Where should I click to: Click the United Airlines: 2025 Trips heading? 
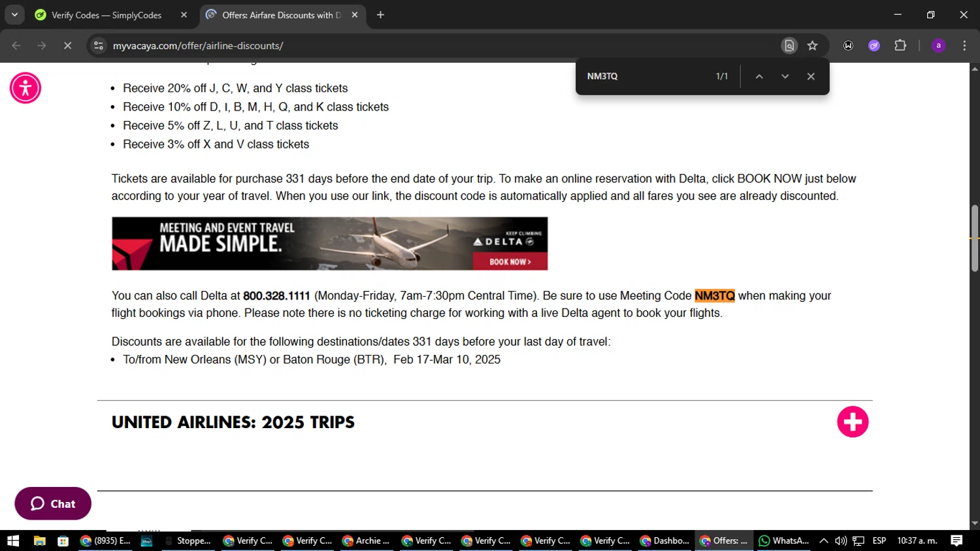233,422
